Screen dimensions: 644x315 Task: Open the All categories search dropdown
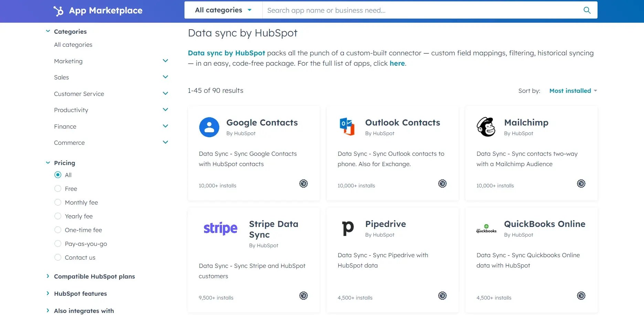(223, 10)
